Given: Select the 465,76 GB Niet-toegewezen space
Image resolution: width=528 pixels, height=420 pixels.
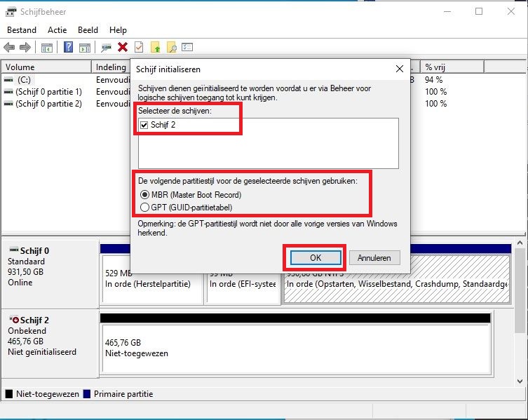Looking at the screenshot, I should [296, 349].
